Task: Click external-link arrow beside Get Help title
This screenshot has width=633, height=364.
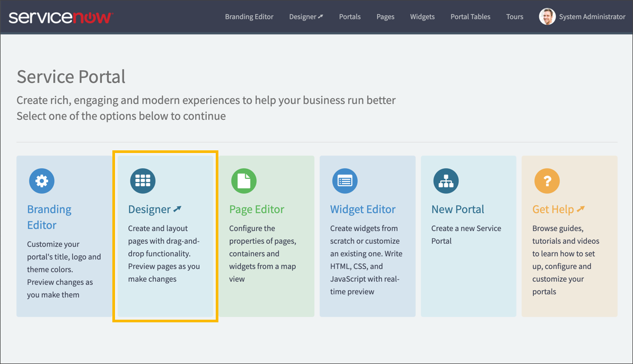Action: (x=581, y=209)
